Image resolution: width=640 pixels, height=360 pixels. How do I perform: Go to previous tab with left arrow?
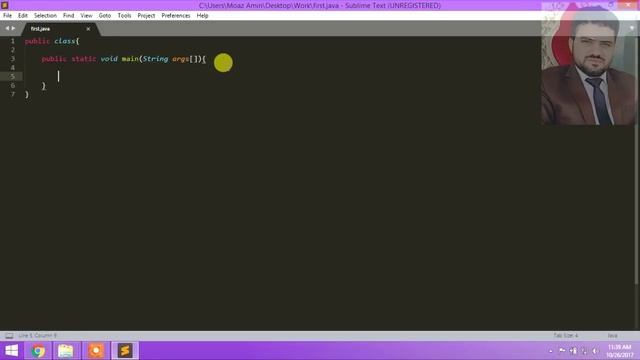point(7,29)
